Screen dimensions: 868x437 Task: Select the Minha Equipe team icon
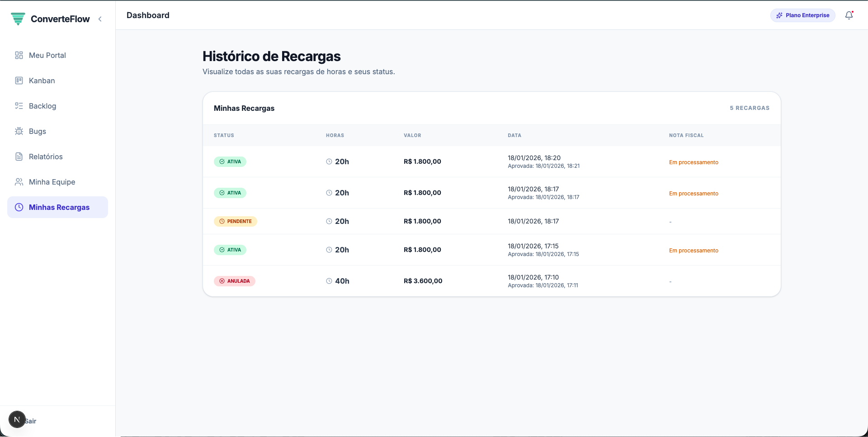coord(19,182)
